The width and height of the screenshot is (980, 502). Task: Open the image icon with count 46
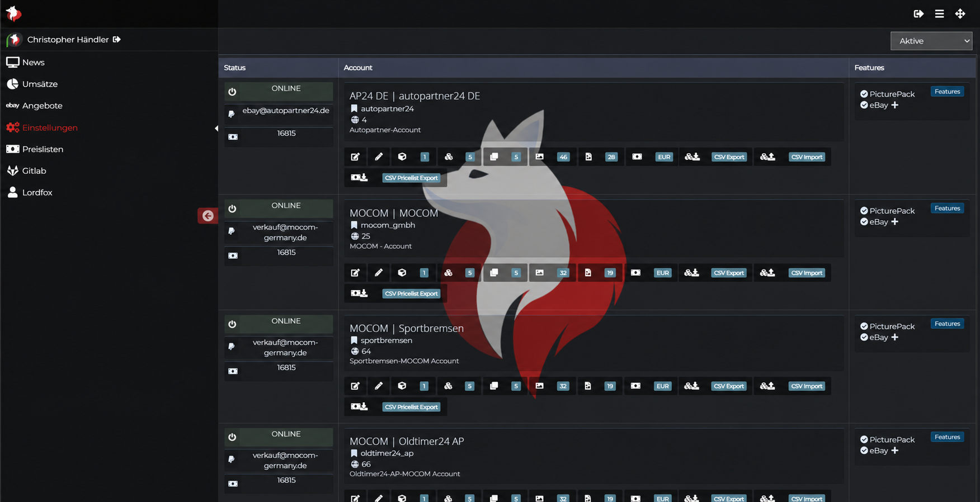539,157
